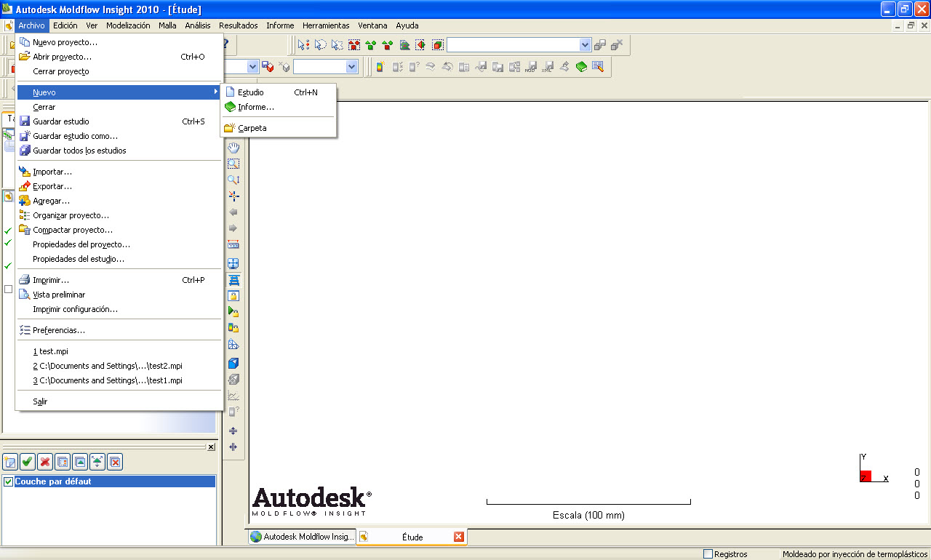
Task: Open the small combo box left of plot icons
Action: click(x=352, y=66)
